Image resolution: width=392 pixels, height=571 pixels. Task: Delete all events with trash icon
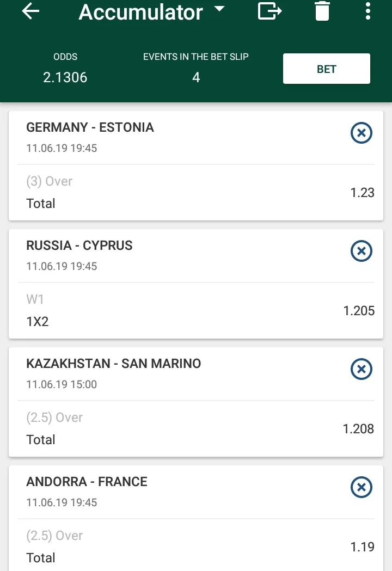322,11
